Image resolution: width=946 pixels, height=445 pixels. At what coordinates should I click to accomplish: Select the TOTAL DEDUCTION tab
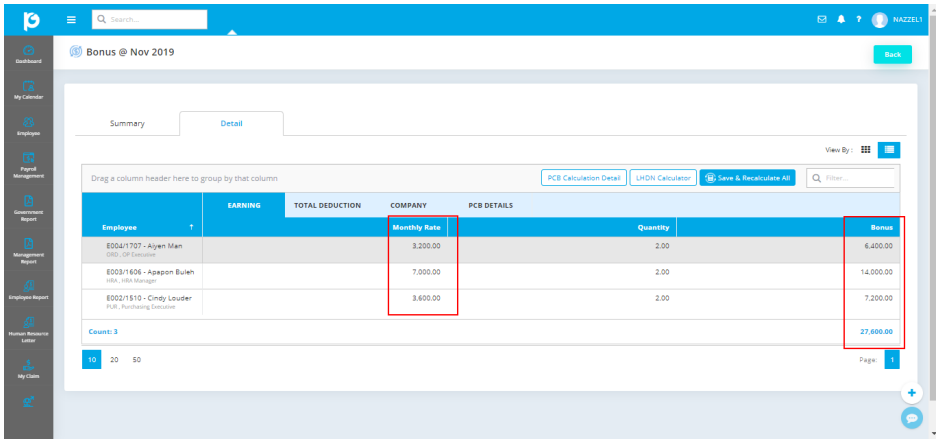327,205
